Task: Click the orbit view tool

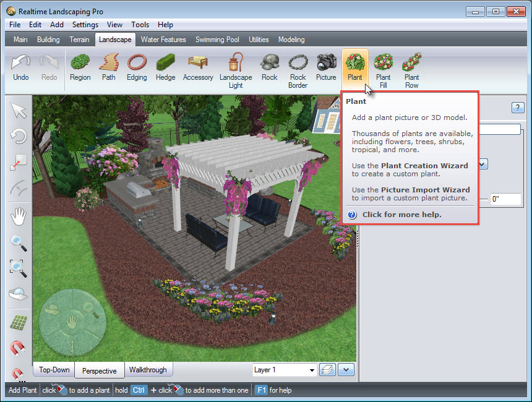Action: click(19, 294)
